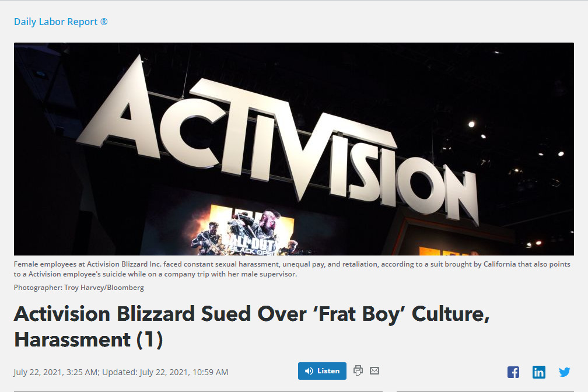Click the speaker icon inside Listen
The image size is (588, 392).
(x=309, y=371)
